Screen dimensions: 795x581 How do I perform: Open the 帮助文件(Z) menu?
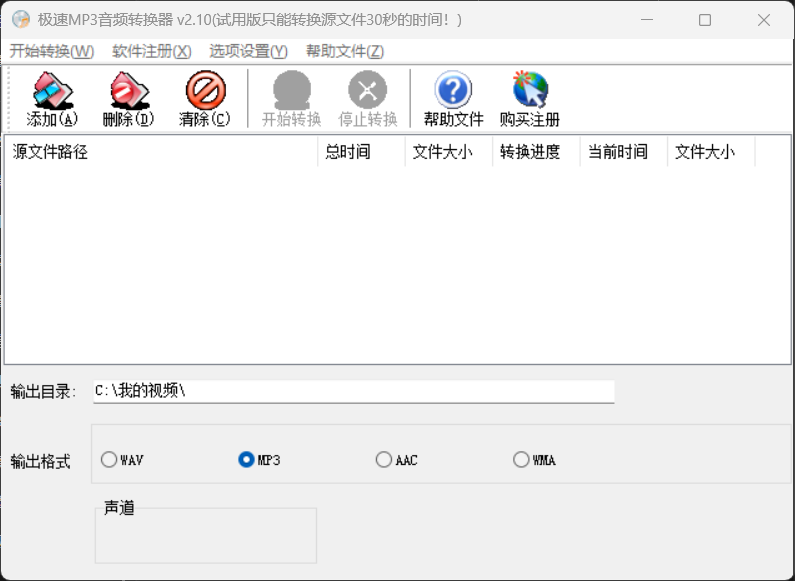point(345,51)
